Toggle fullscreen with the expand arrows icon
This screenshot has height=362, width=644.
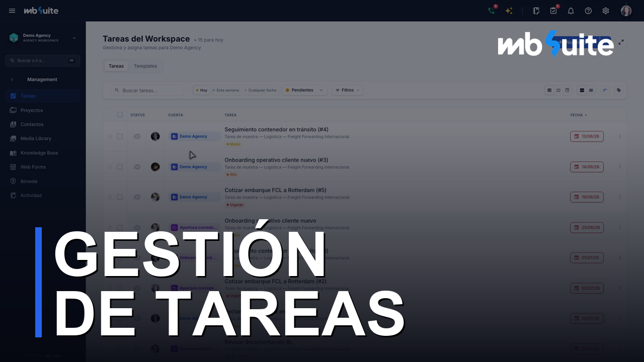tap(621, 42)
